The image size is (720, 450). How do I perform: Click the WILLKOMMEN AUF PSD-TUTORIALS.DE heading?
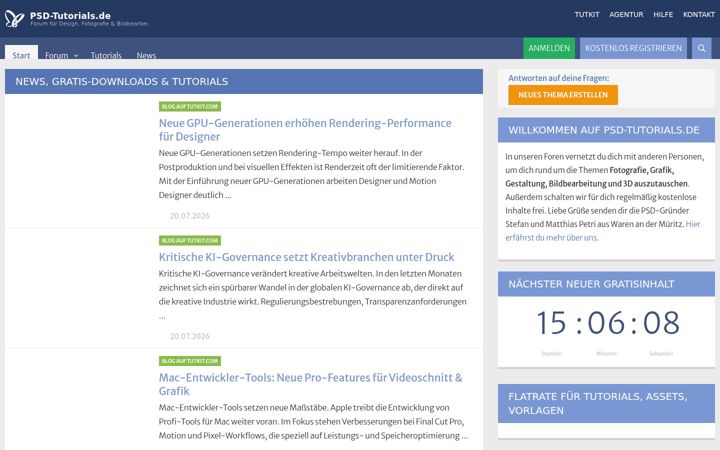[604, 130]
